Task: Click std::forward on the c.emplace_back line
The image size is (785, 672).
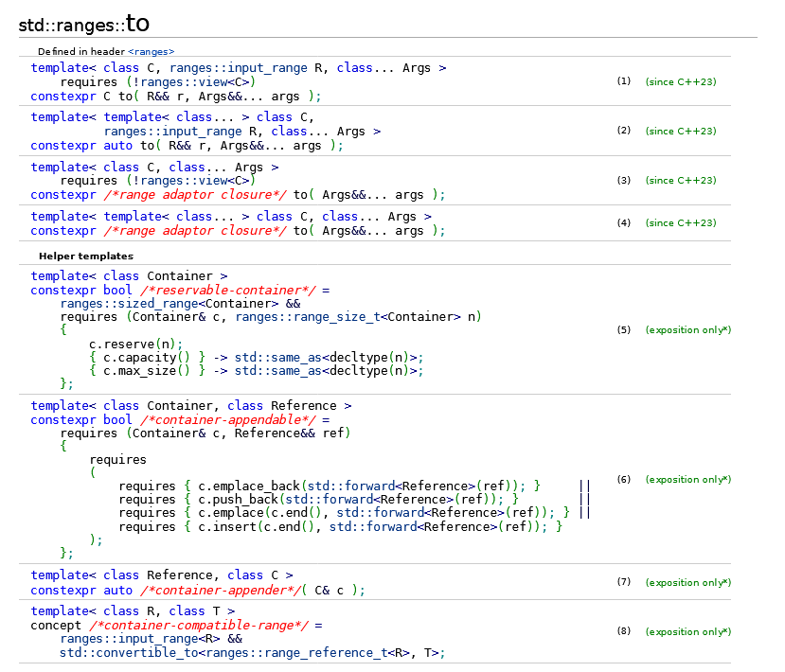Action: tap(351, 486)
